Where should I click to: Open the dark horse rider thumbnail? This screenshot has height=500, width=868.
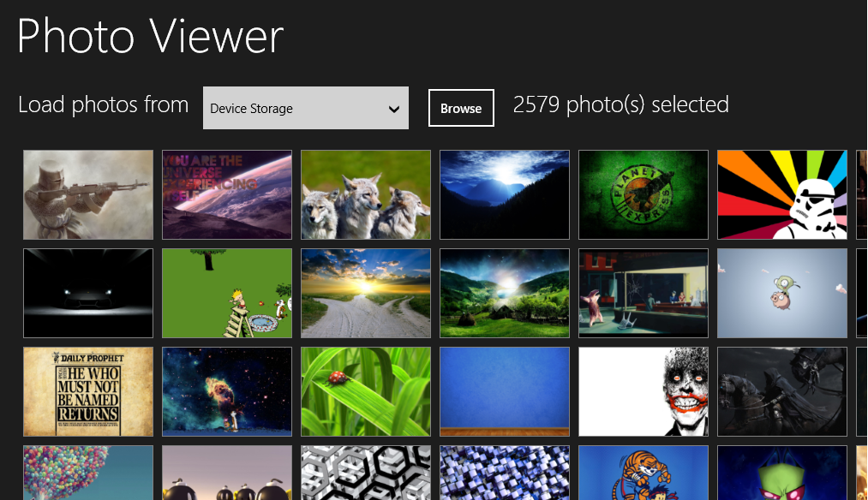click(x=782, y=391)
